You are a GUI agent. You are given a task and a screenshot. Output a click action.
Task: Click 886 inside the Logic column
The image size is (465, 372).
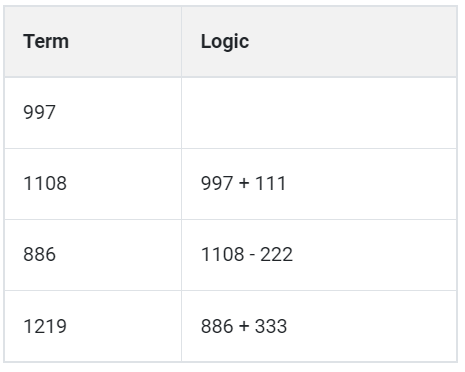point(217,326)
